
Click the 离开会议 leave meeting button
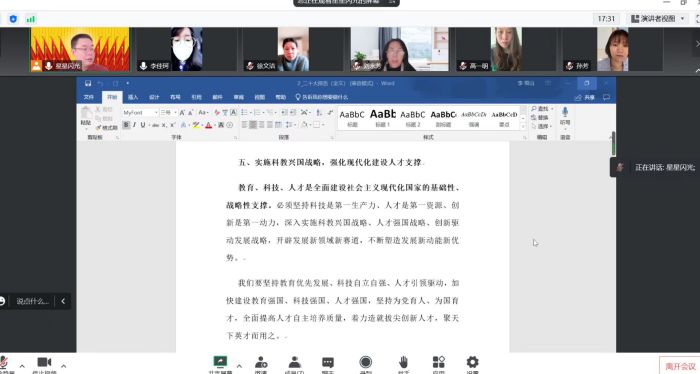point(679,366)
